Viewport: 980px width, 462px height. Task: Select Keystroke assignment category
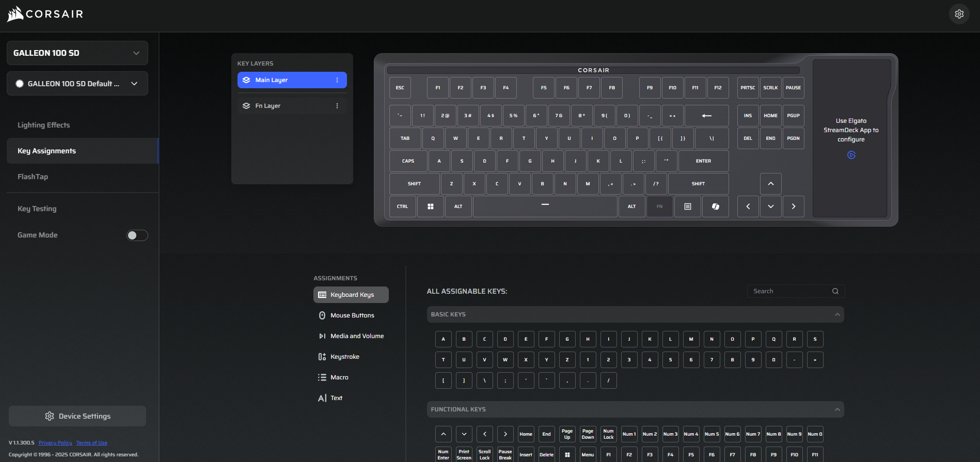pyautogui.click(x=351, y=357)
